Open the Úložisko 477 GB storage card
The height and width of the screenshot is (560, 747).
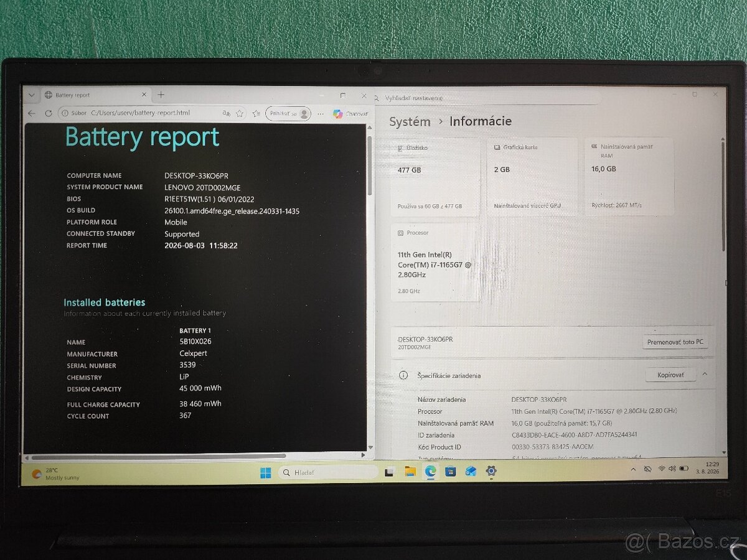(436, 177)
